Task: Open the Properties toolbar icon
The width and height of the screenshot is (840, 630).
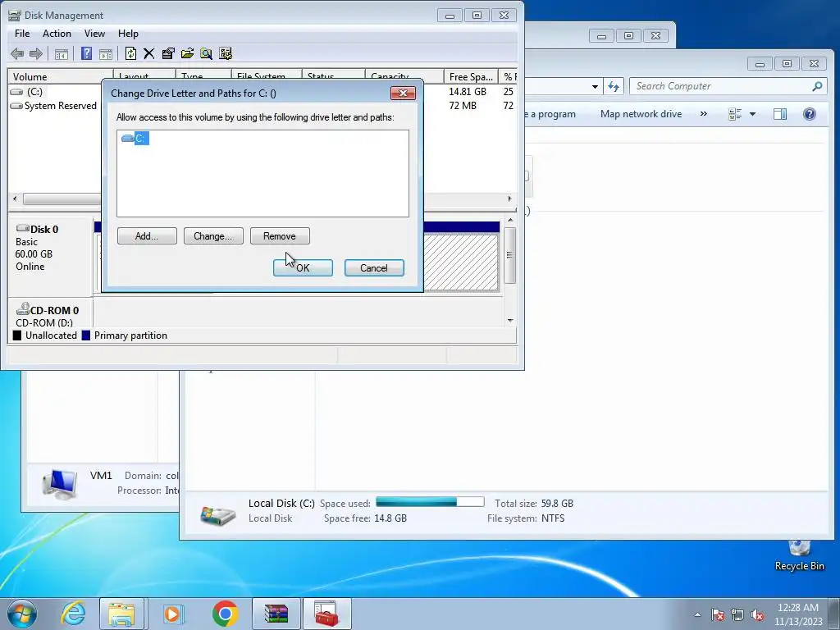Action: click(x=168, y=53)
